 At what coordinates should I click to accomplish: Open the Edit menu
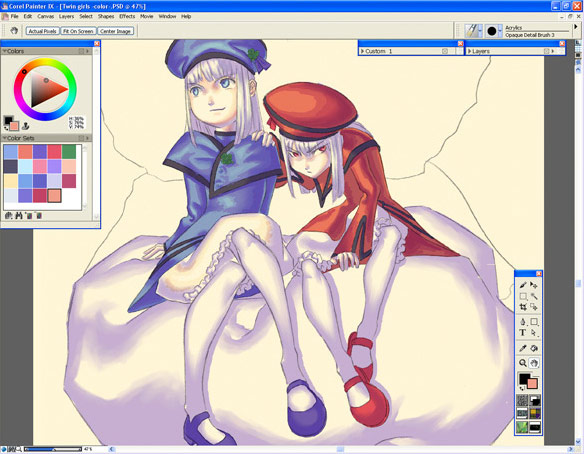pos(28,16)
